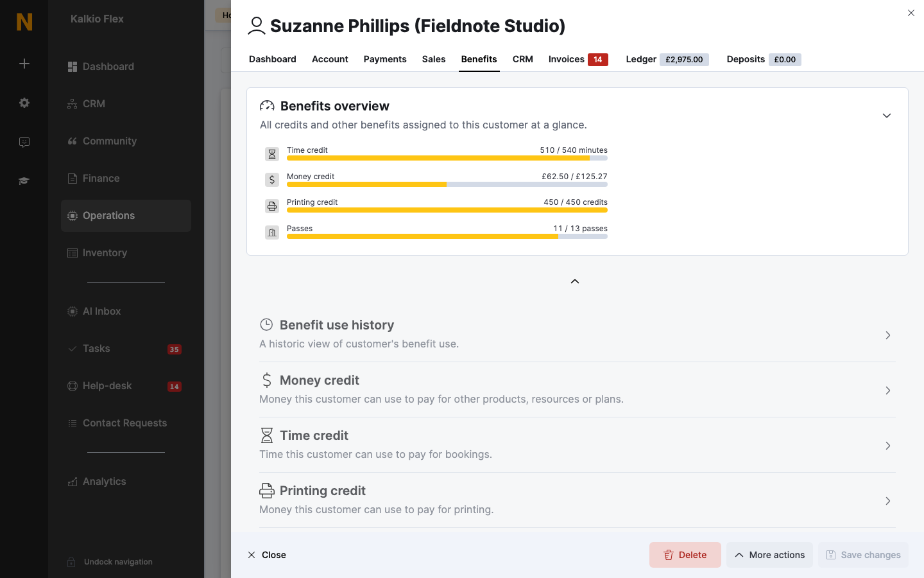Click the clock icon of Benefit use history
Screen dimensions: 924x578
tap(266, 325)
